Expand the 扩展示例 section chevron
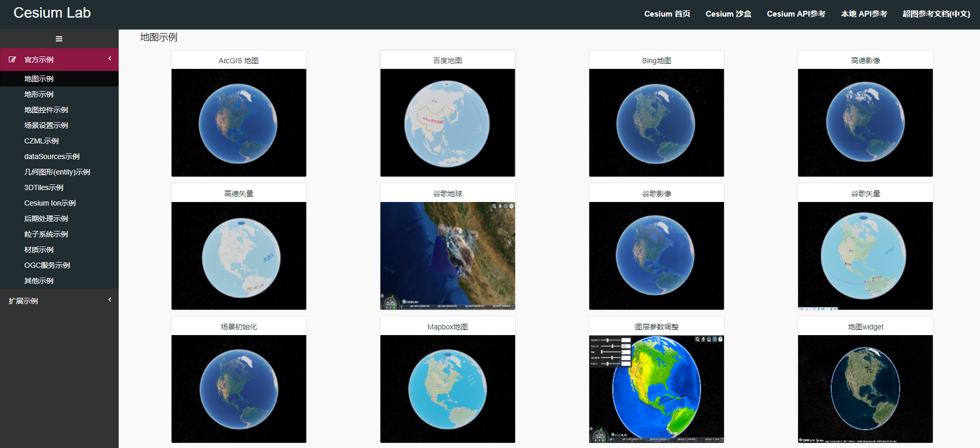Screen dimensions: 980x448 pyautogui.click(x=110, y=300)
